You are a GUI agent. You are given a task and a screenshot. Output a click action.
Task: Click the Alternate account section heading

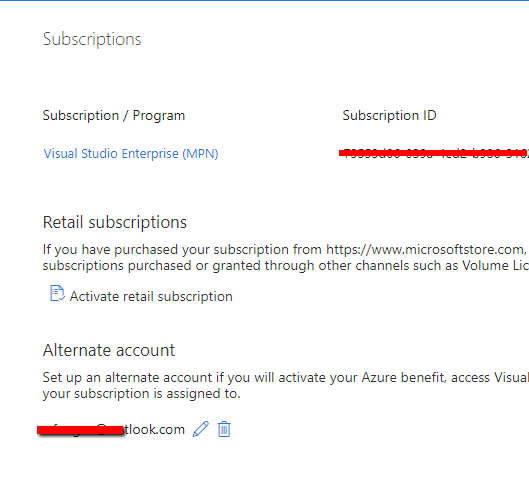pos(109,350)
